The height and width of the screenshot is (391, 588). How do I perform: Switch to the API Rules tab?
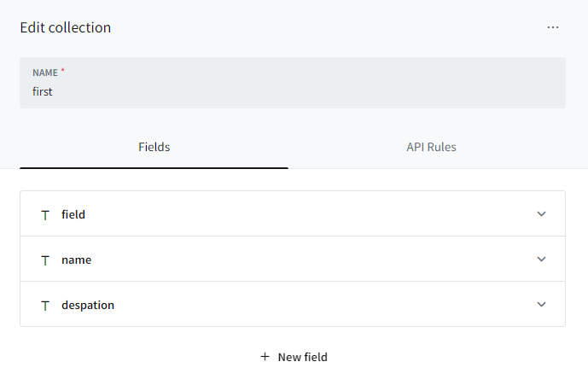pos(431,147)
